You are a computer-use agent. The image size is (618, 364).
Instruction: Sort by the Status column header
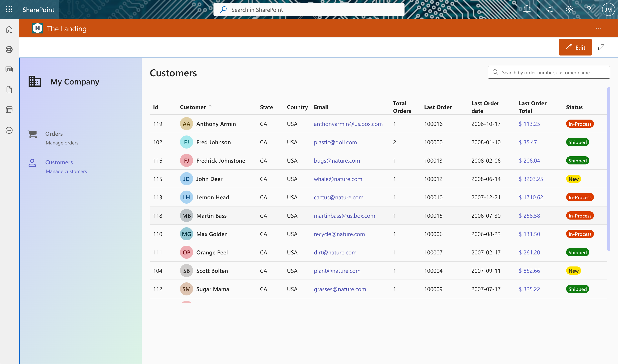point(574,107)
